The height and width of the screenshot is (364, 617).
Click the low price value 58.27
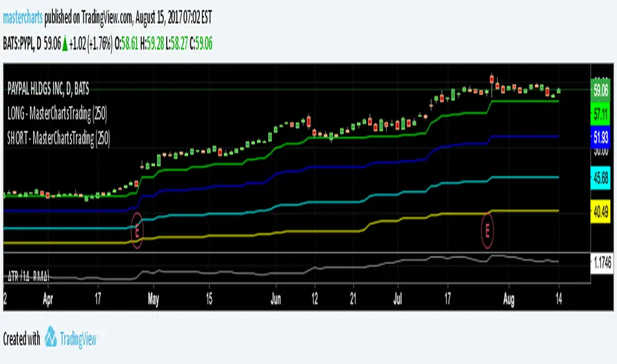pos(179,44)
